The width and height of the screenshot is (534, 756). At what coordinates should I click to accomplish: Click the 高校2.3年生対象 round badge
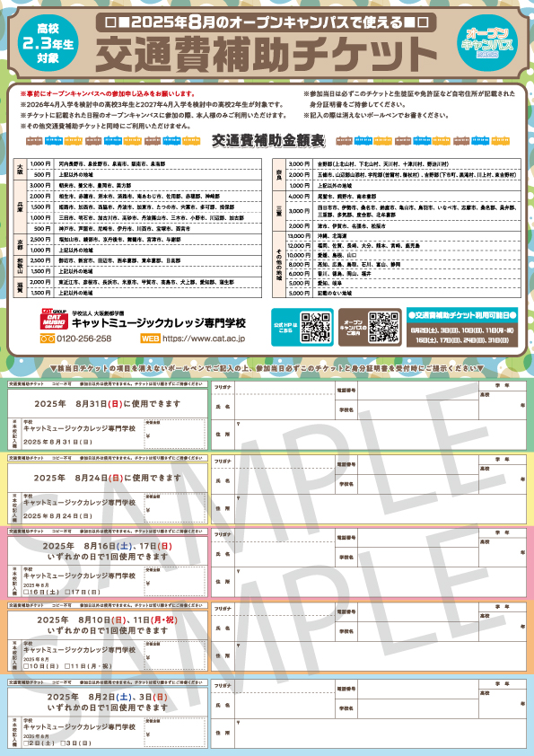coord(48,44)
